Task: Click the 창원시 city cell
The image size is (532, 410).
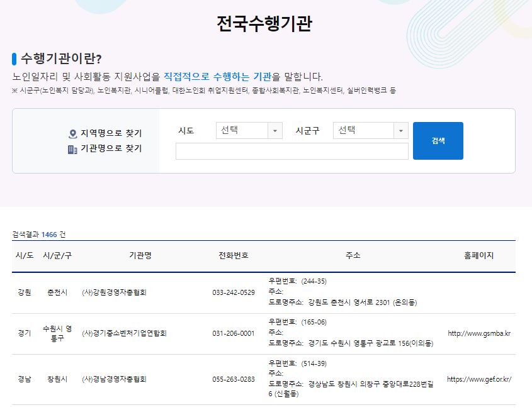Action: tap(57, 379)
